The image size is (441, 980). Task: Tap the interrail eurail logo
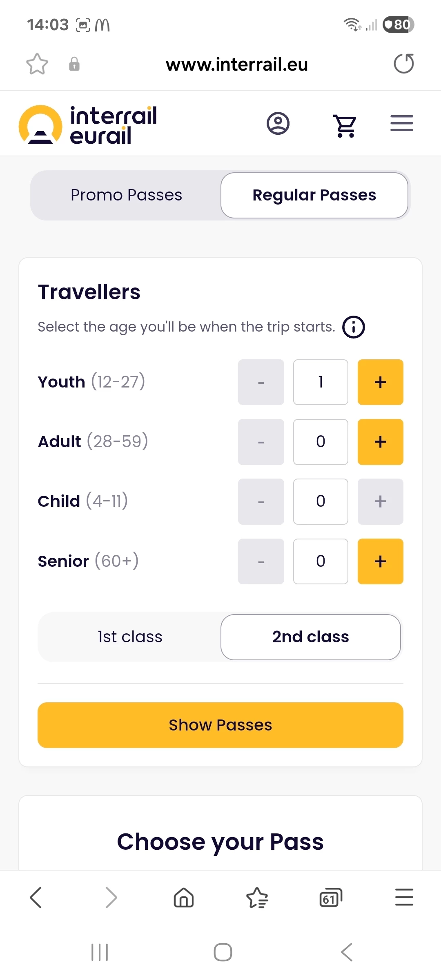88,125
